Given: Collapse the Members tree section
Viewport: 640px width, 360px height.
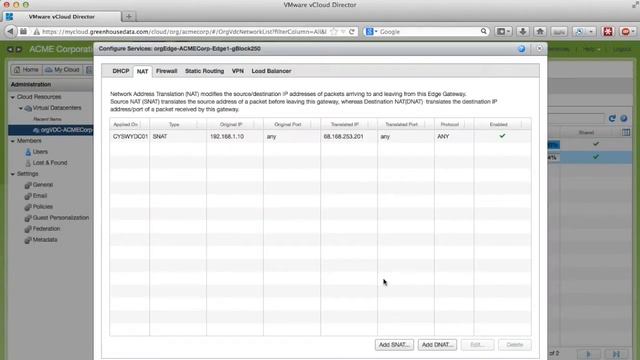Looking at the screenshot, I should (13, 141).
